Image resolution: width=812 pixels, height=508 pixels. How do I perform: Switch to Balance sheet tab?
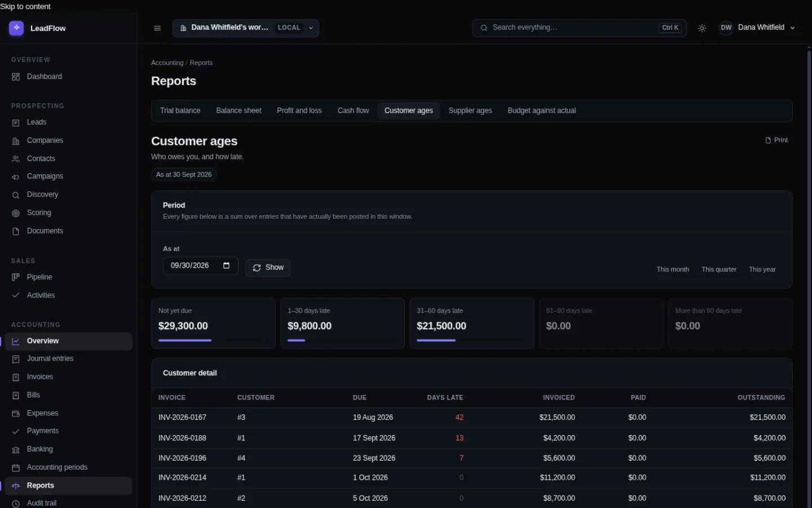[x=239, y=111]
